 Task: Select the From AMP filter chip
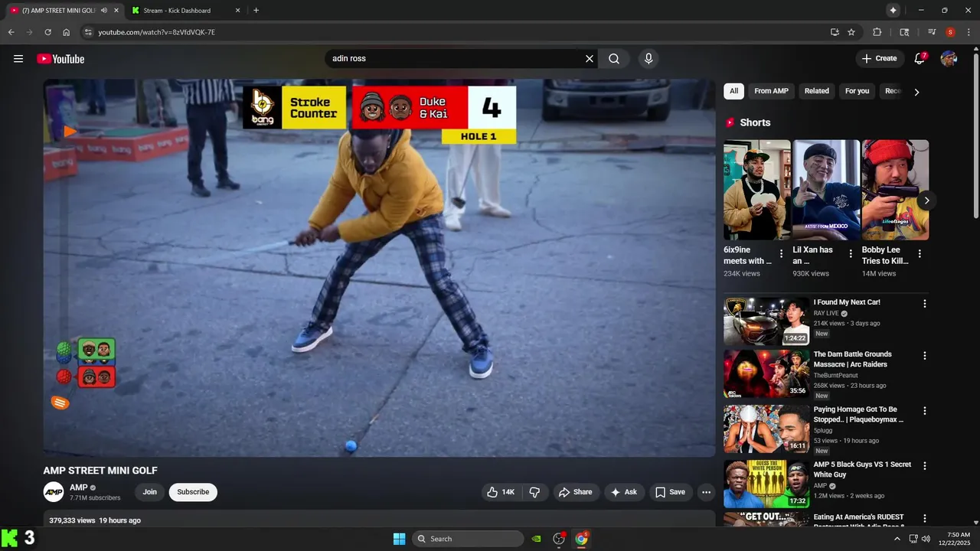tap(771, 91)
